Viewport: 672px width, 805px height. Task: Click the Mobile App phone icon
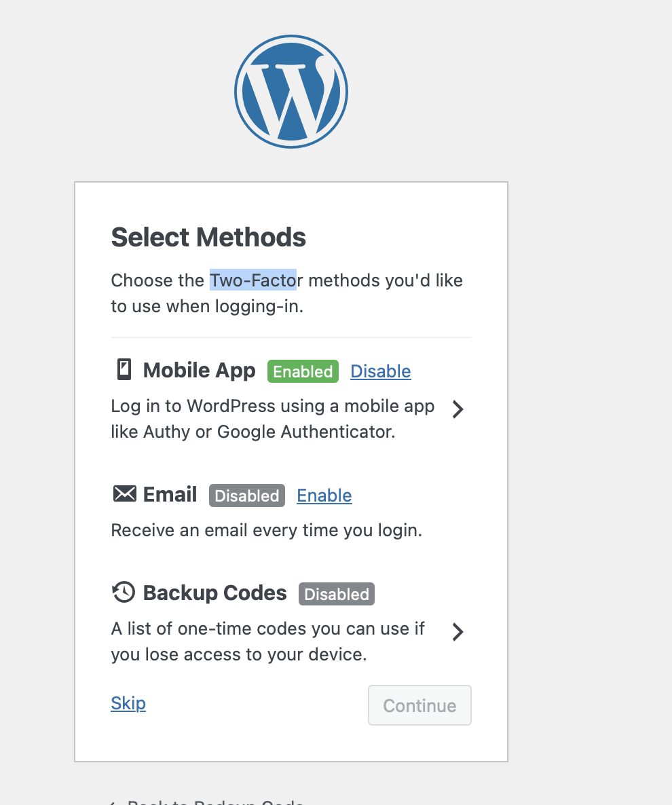pyautogui.click(x=124, y=370)
